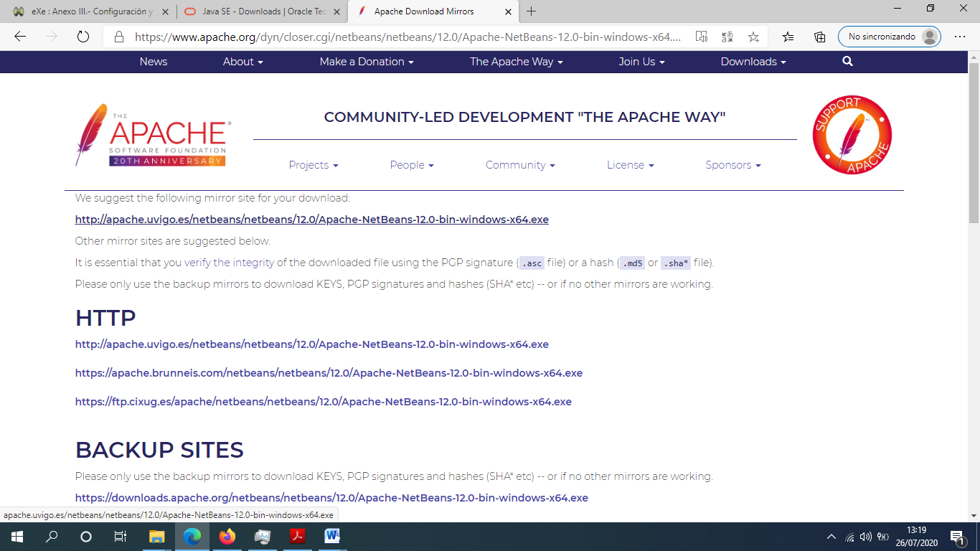Screen dimensions: 980x551
Task: Switch to the eXe Anexo III tab
Action: 89,11
